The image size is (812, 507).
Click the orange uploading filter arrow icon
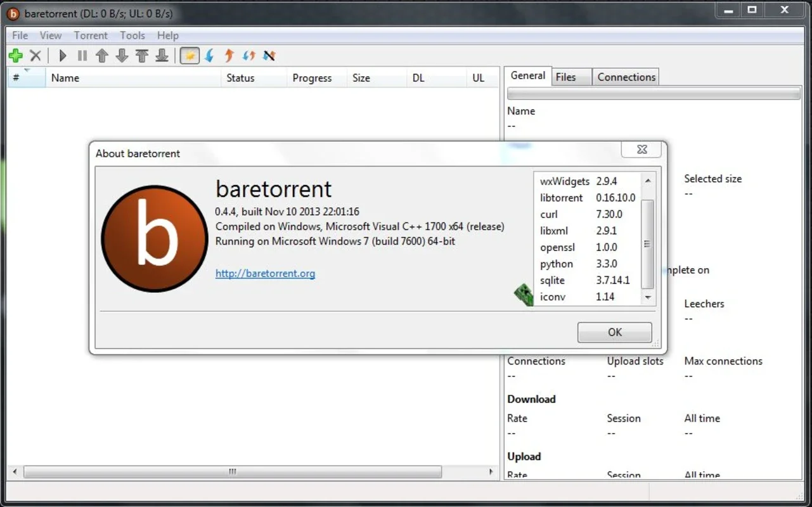pyautogui.click(x=229, y=56)
